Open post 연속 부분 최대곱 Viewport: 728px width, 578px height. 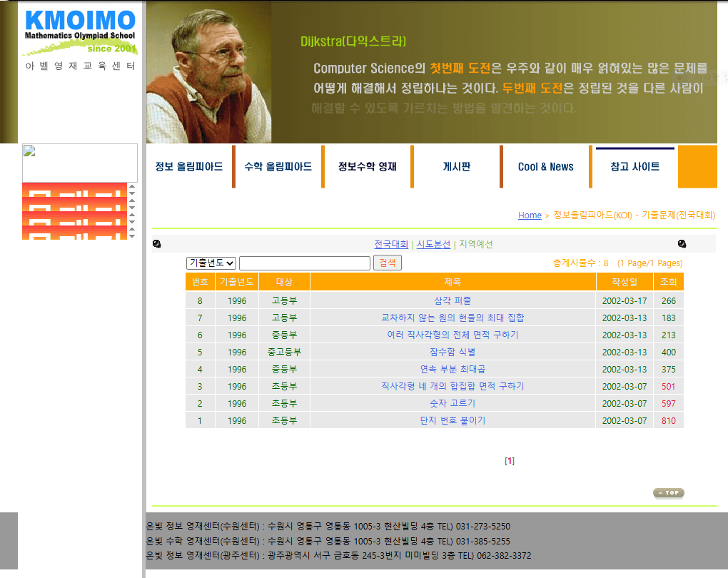coord(453,369)
